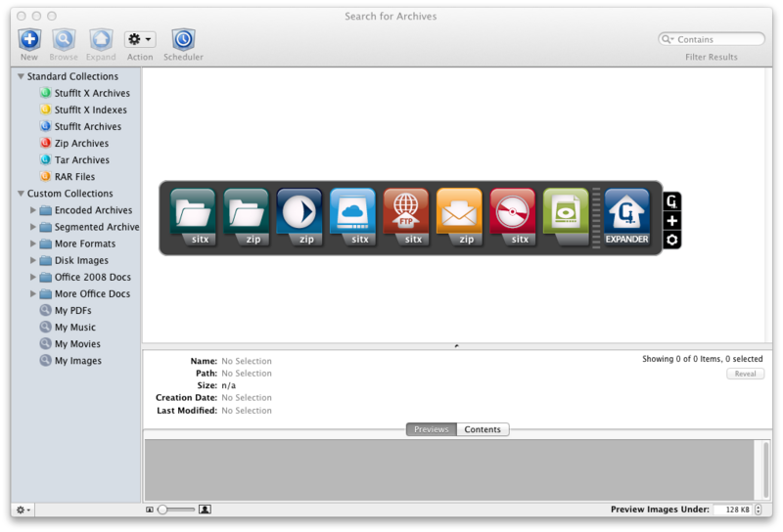
Task: Click the small thumbnail size icon
Action: [x=150, y=510]
